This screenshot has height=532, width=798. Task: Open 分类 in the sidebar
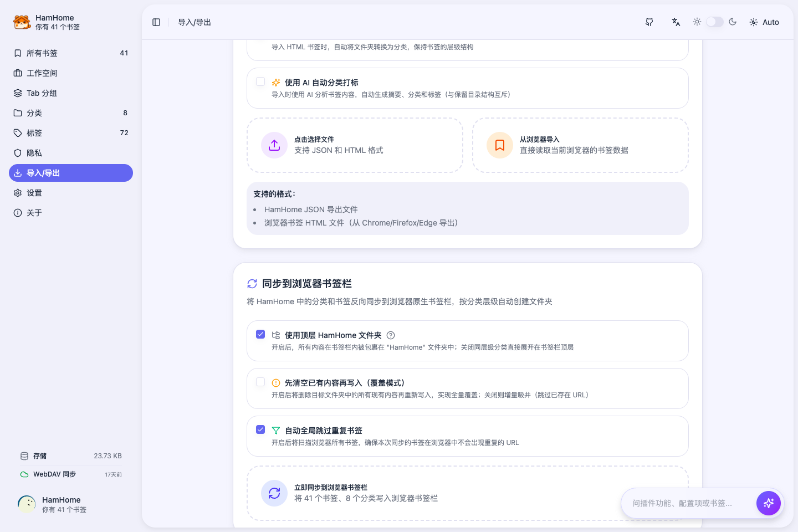pos(71,113)
